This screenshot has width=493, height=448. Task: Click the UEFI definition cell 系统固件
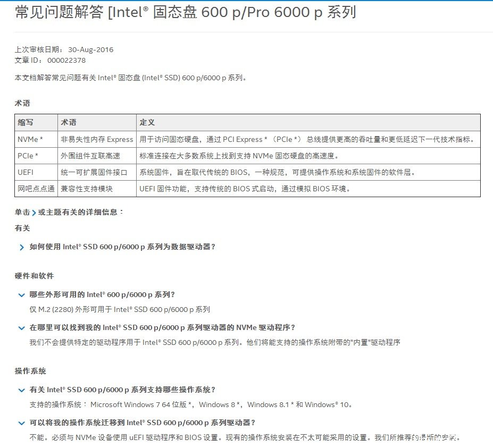click(x=308, y=172)
